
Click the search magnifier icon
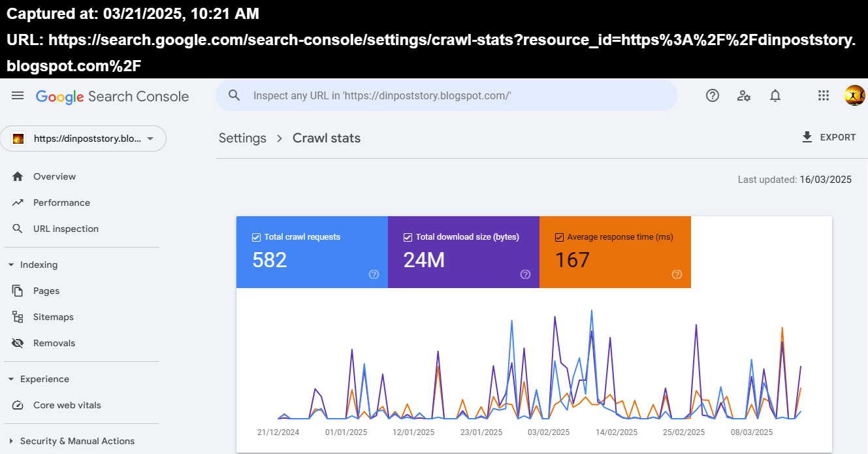coord(234,95)
